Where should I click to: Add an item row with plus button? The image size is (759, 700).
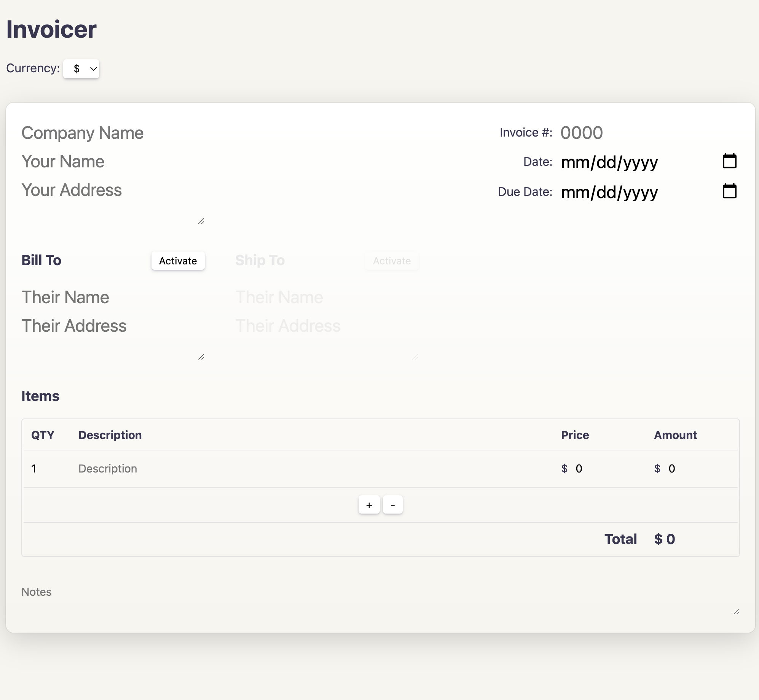[x=369, y=505]
